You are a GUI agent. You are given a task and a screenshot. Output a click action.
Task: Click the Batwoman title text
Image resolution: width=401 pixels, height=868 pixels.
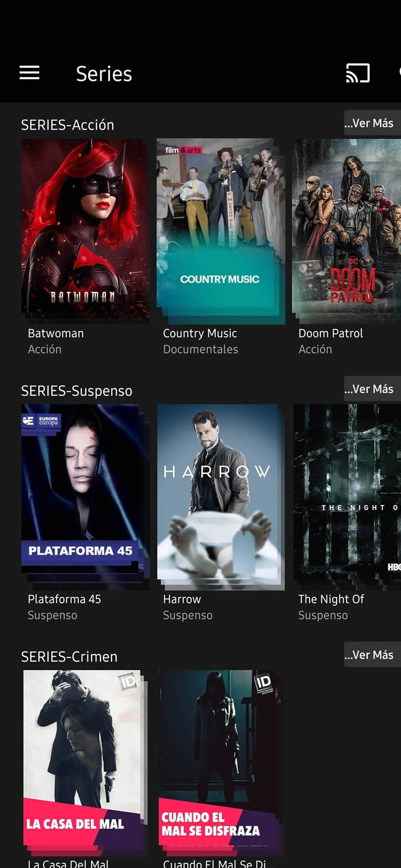(56, 333)
